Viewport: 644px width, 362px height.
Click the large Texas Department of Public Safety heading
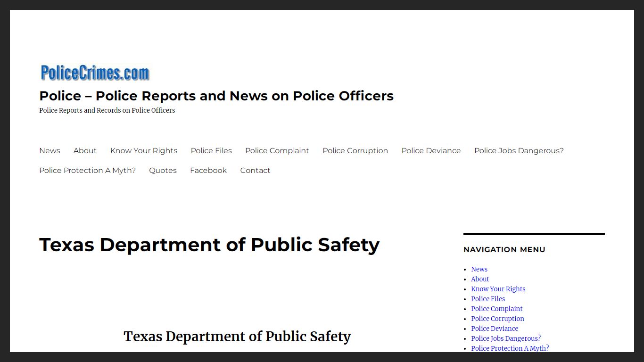(x=209, y=245)
